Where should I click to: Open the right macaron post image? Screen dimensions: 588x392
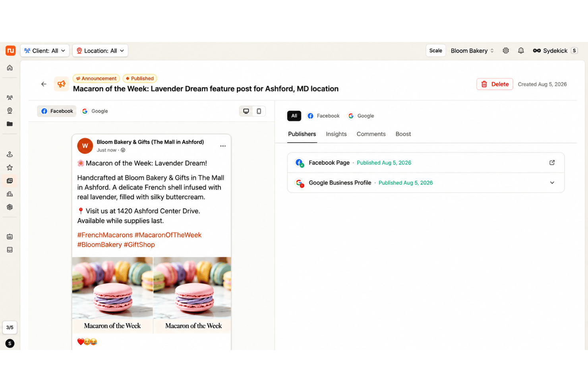point(192,295)
